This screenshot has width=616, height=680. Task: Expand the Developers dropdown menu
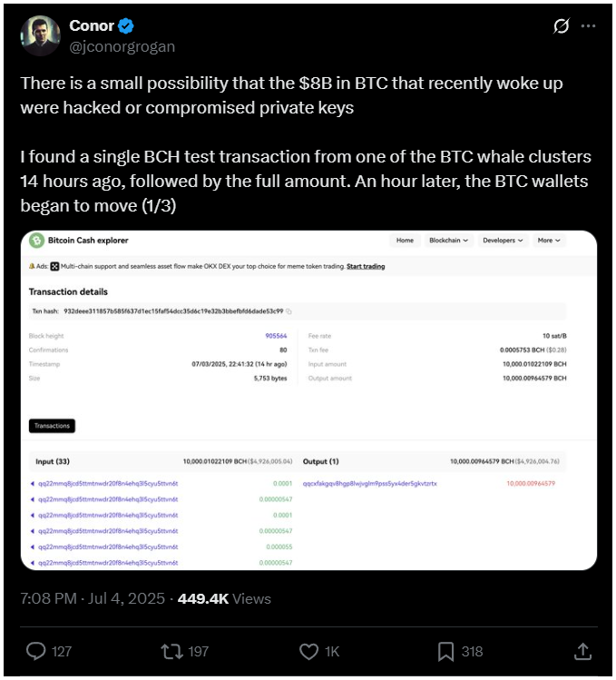coord(504,241)
